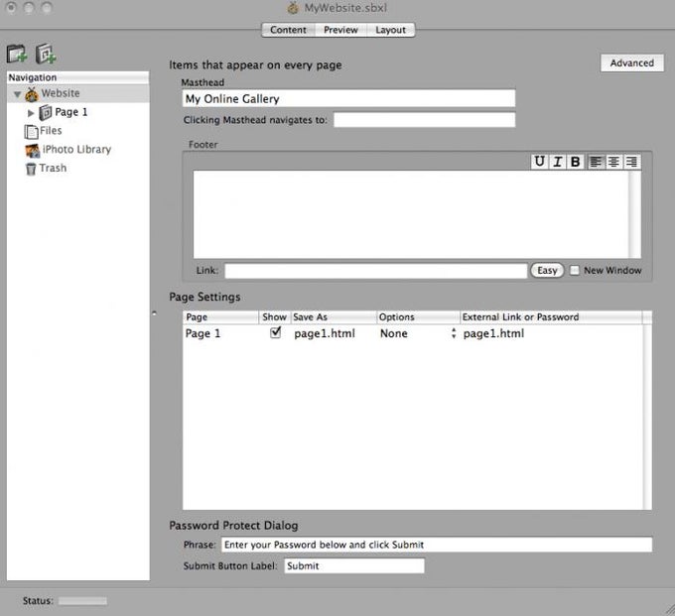Click the Page column header

pos(220,317)
